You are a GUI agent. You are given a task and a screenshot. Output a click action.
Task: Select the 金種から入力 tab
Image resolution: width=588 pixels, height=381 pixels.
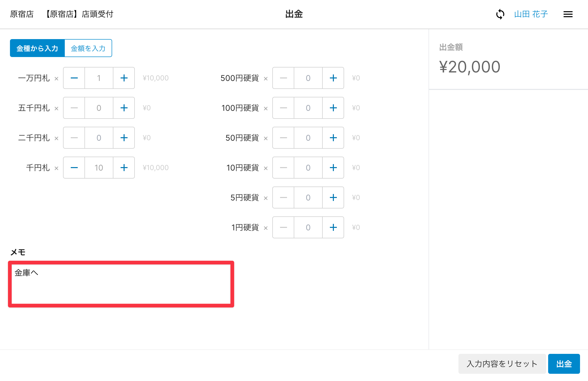[x=37, y=48]
